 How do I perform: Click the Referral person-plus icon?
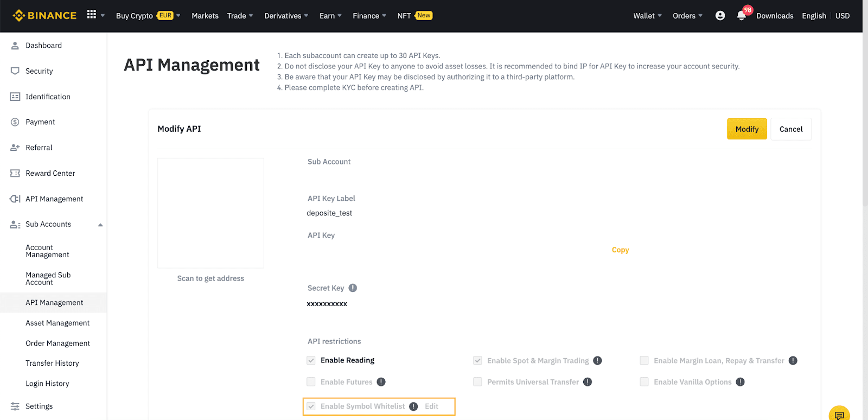15,148
